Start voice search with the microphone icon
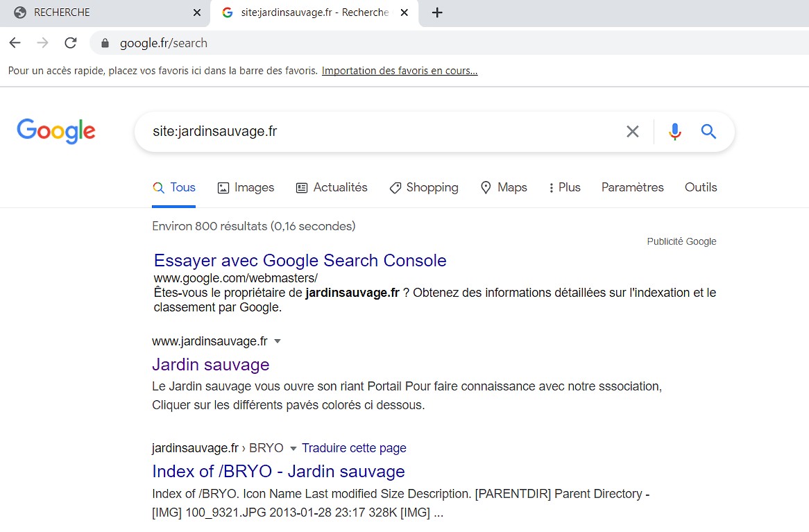 [675, 132]
